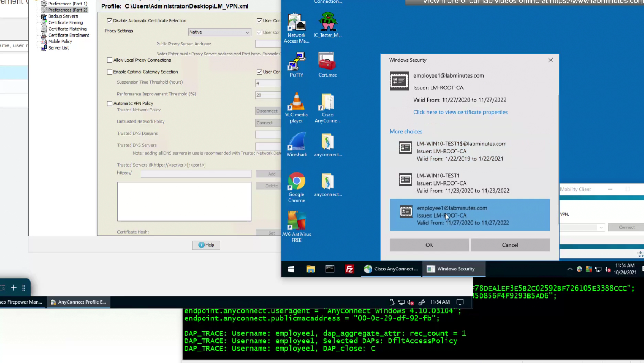The height and width of the screenshot is (363, 644).
Task: Enable Allow Local Proxy Connections checkbox
Action: tap(110, 60)
